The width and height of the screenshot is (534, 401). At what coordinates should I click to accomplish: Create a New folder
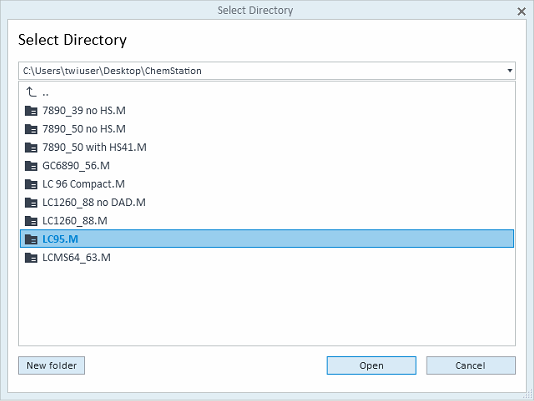pyautogui.click(x=51, y=366)
